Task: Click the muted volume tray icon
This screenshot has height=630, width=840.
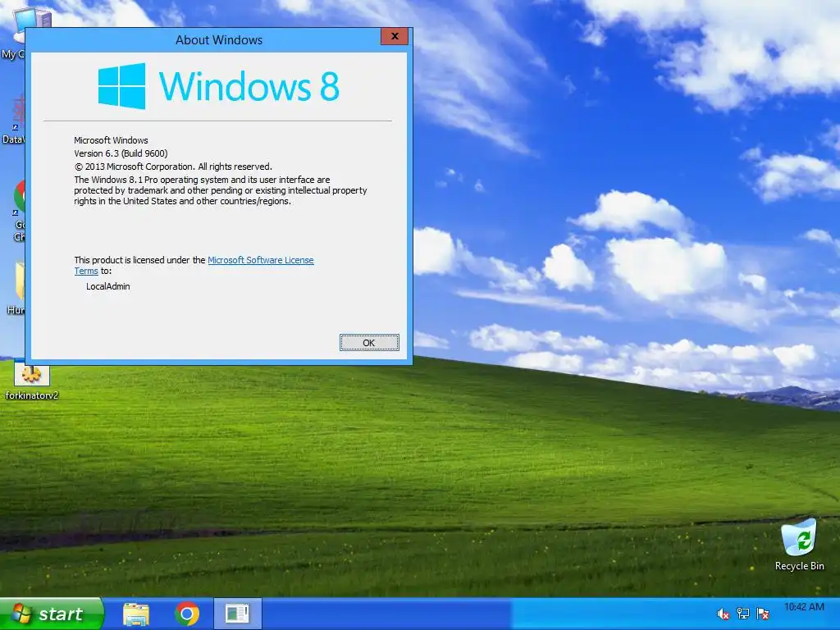Action: (724, 614)
